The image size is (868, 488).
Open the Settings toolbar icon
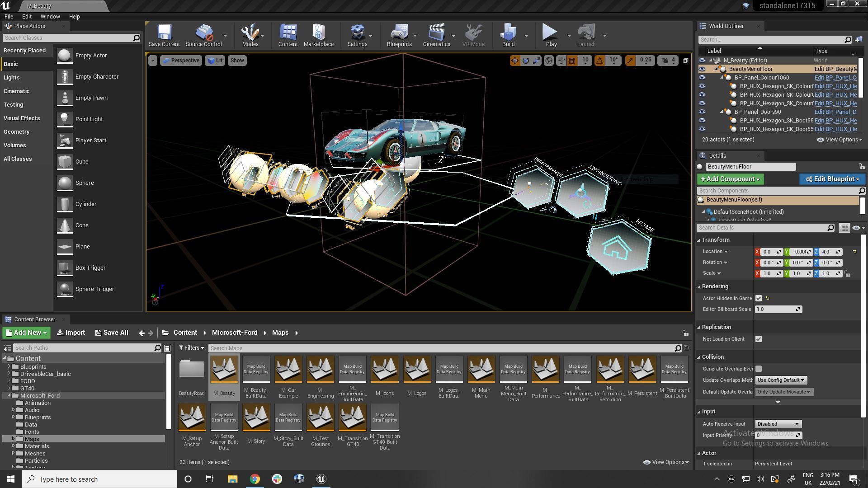(357, 35)
